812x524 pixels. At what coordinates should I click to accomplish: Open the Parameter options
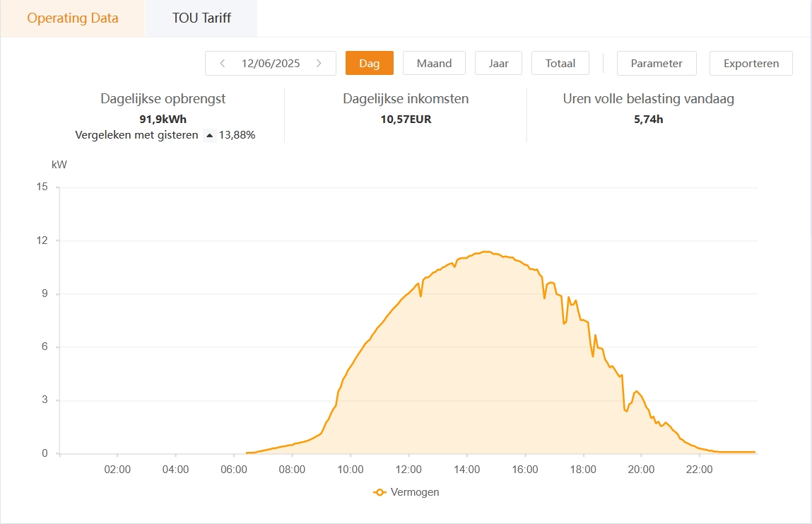click(657, 63)
